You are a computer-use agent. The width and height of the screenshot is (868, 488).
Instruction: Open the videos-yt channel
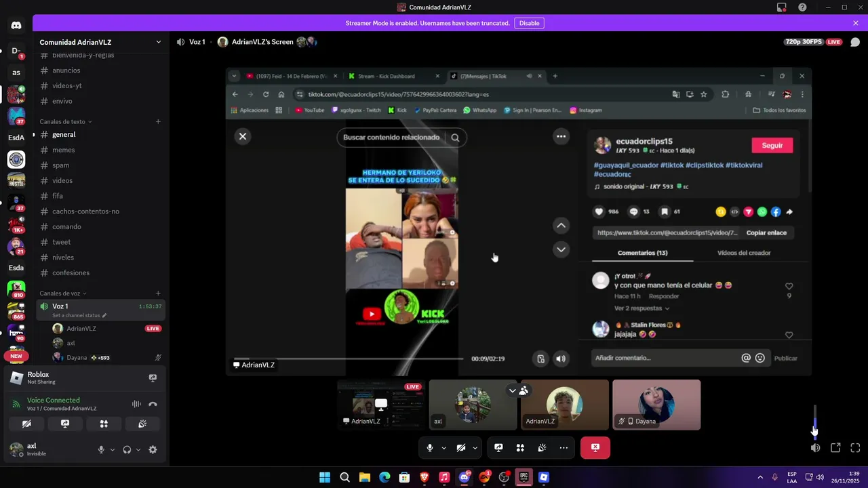[101, 85]
